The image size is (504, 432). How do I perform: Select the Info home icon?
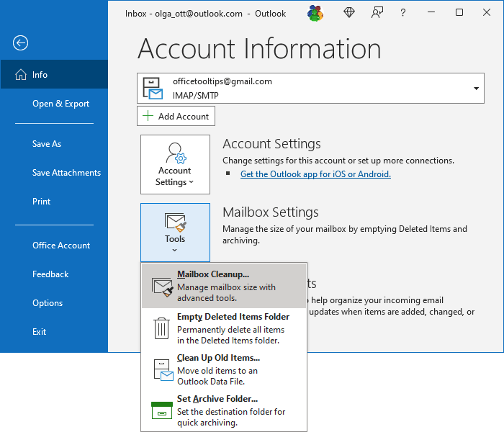[x=21, y=75]
